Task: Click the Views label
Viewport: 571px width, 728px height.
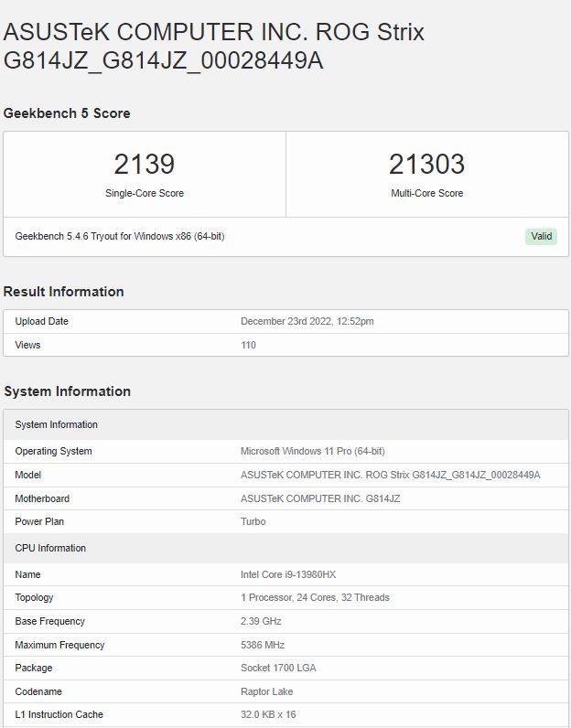Action: 27,345
